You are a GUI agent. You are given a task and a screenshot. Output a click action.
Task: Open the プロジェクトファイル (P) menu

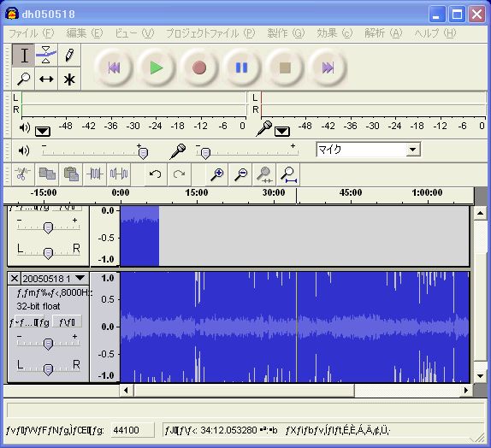[210, 32]
